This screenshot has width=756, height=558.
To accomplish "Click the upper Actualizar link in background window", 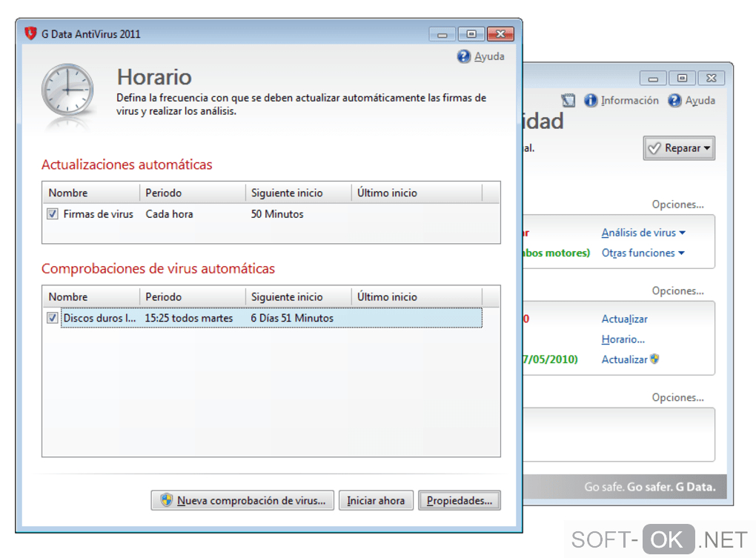I will [x=624, y=319].
